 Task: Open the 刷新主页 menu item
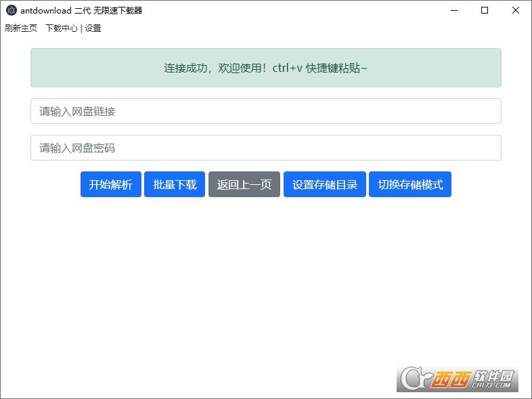(x=21, y=28)
